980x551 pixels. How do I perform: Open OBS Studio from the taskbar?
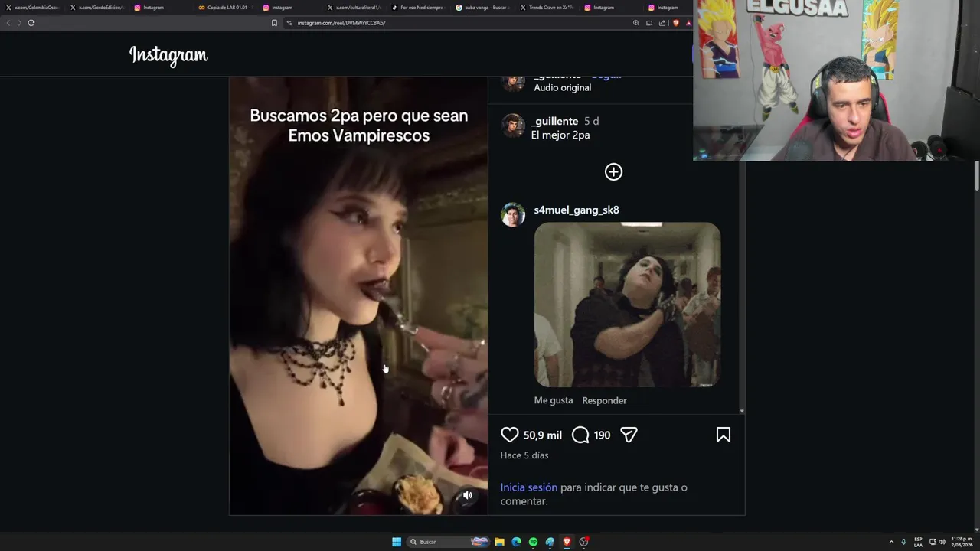pos(583,542)
